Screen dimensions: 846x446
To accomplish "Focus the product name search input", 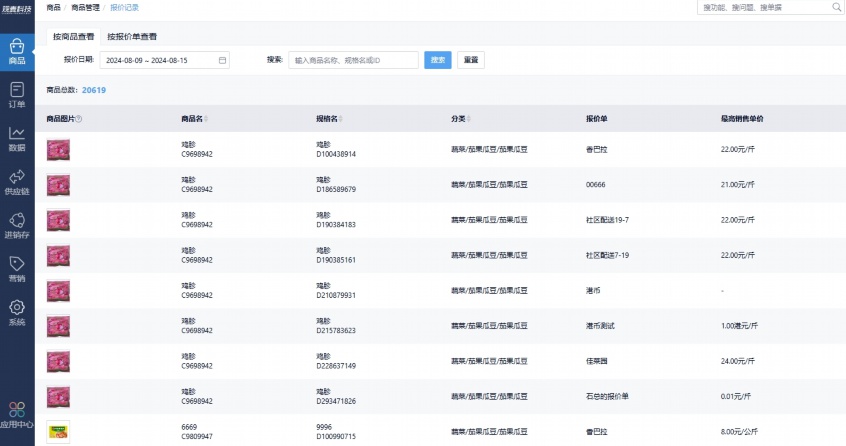I will click(x=353, y=60).
